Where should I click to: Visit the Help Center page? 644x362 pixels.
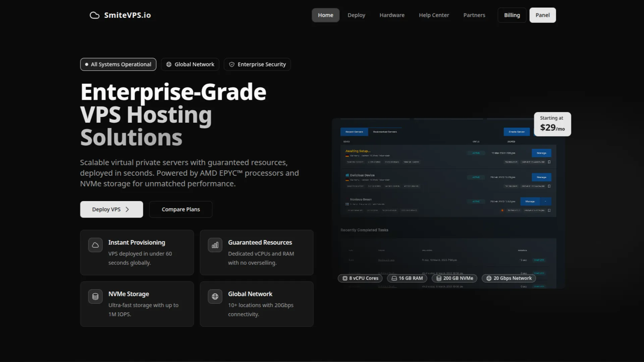point(434,15)
